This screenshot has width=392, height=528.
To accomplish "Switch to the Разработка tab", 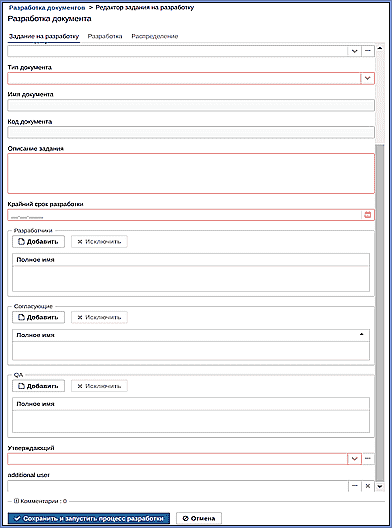I will click(x=105, y=36).
